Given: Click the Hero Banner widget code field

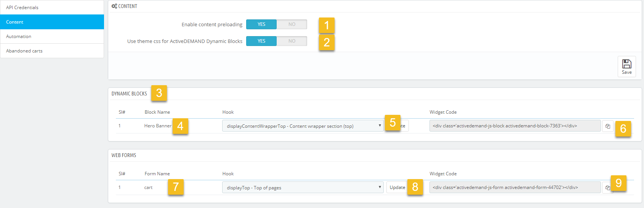Looking at the screenshot, I should pos(515,126).
